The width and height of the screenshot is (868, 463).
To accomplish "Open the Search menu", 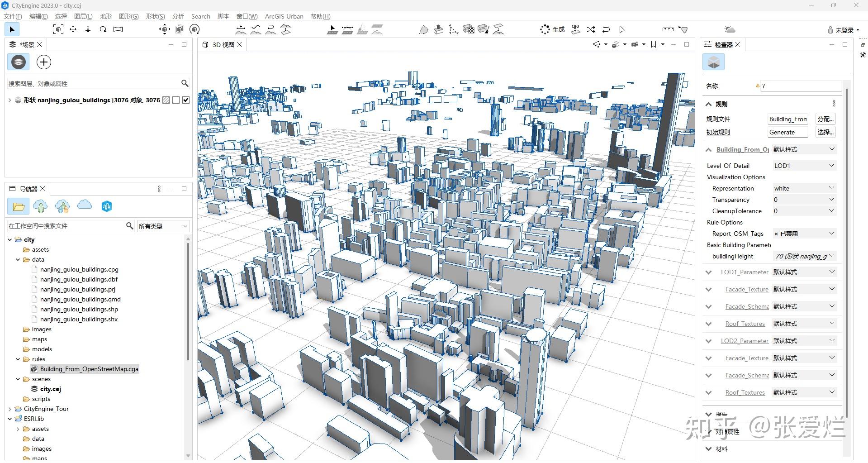I will [200, 16].
